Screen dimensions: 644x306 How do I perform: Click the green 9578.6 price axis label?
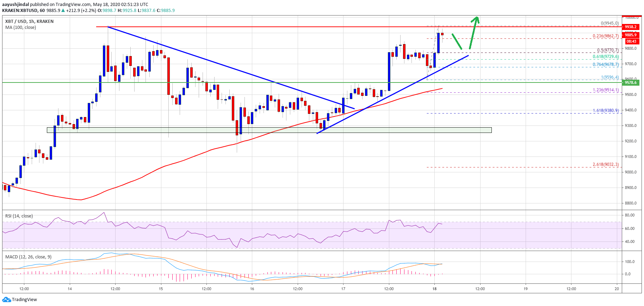click(631, 82)
